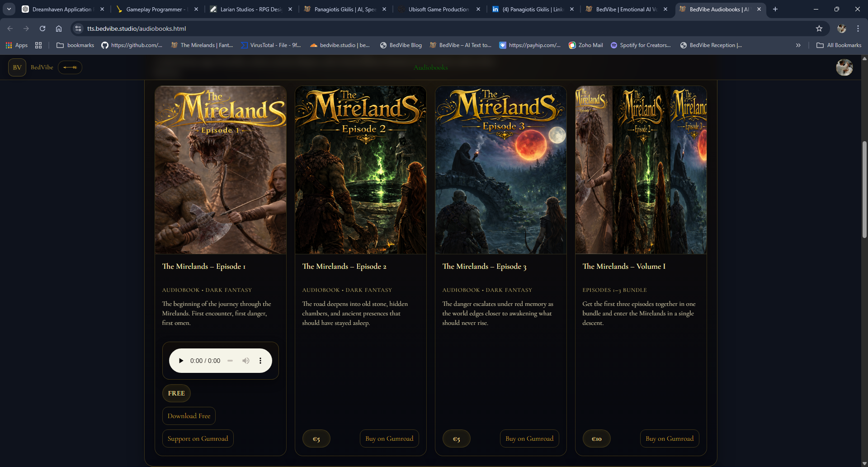Click the Episode 2 €5 price badge

[316, 438]
